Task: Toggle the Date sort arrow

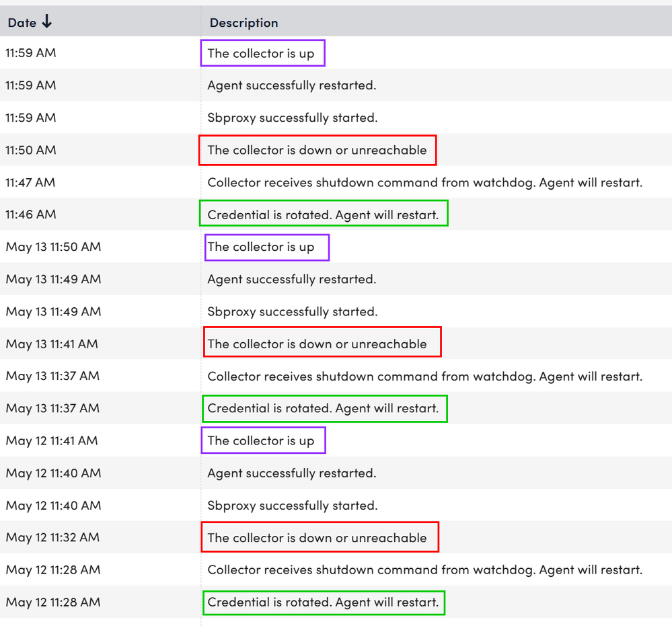Action: (46, 21)
